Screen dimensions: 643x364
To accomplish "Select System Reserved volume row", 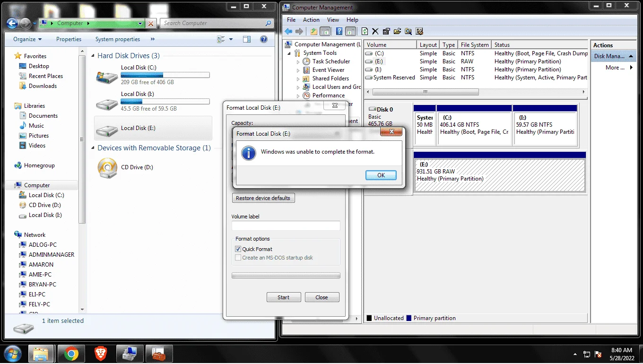I will coord(476,78).
